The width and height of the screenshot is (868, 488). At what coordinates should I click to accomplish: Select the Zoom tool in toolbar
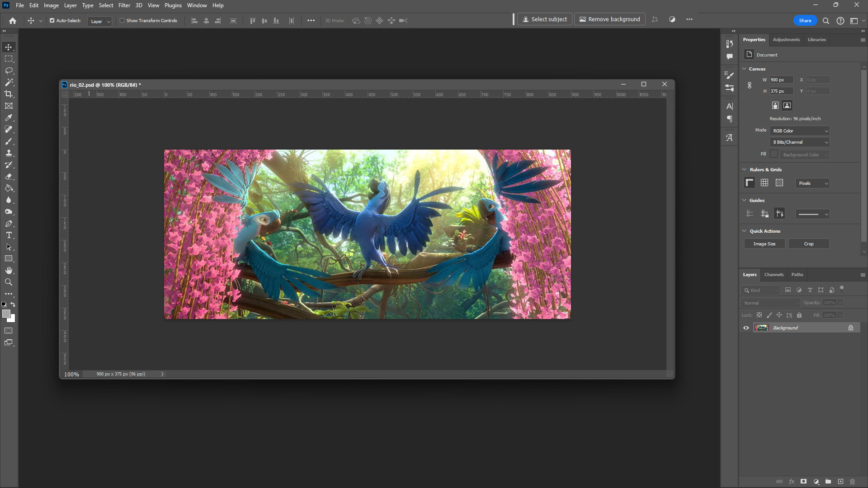pyautogui.click(x=9, y=282)
